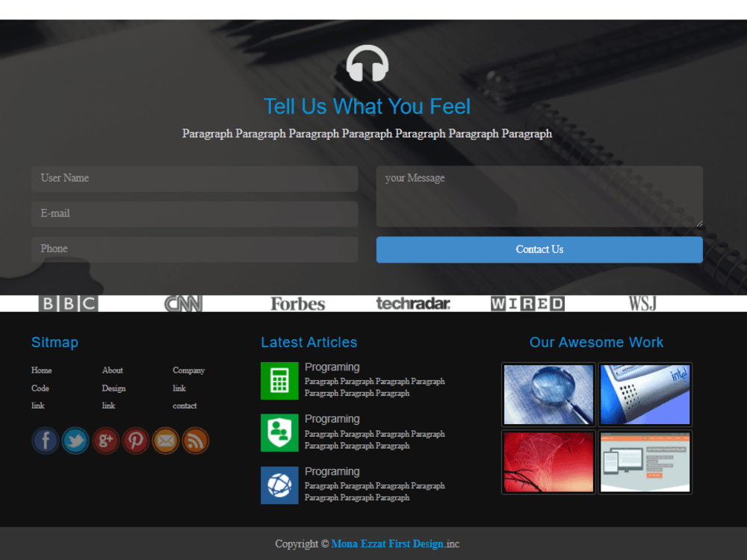
Task: Click the User Name input field
Action: pyautogui.click(x=194, y=178)
